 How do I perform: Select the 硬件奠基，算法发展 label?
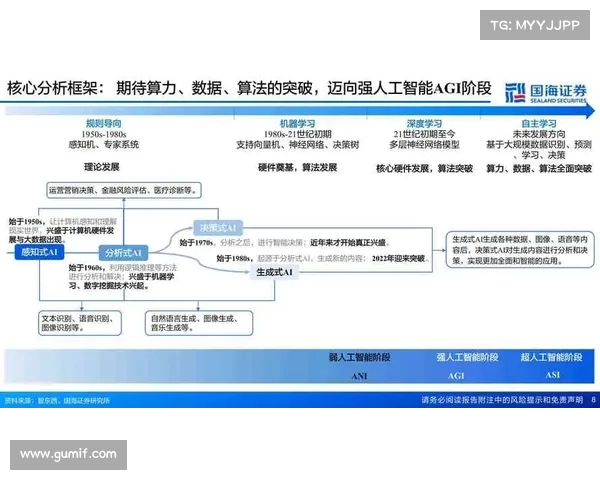(x=297, y=167)
